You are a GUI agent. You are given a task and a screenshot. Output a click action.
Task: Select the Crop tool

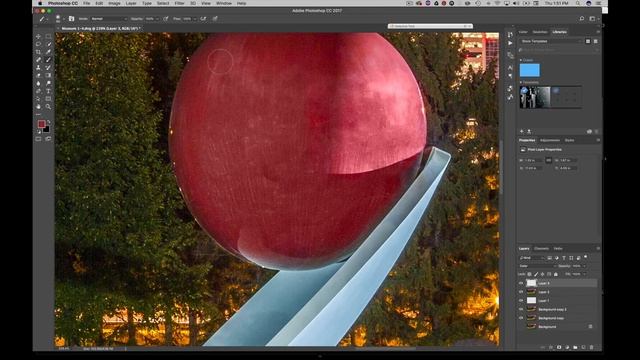[x=38, y=52]
